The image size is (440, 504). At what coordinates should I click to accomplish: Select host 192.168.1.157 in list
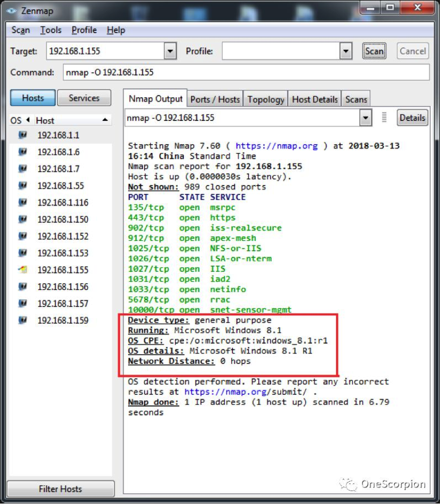pos(63,303)
